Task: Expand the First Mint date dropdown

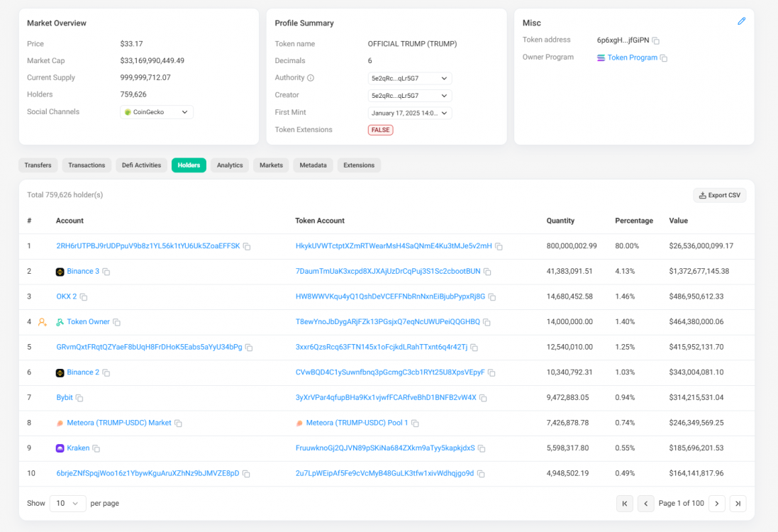Action: tap(410, 113)
